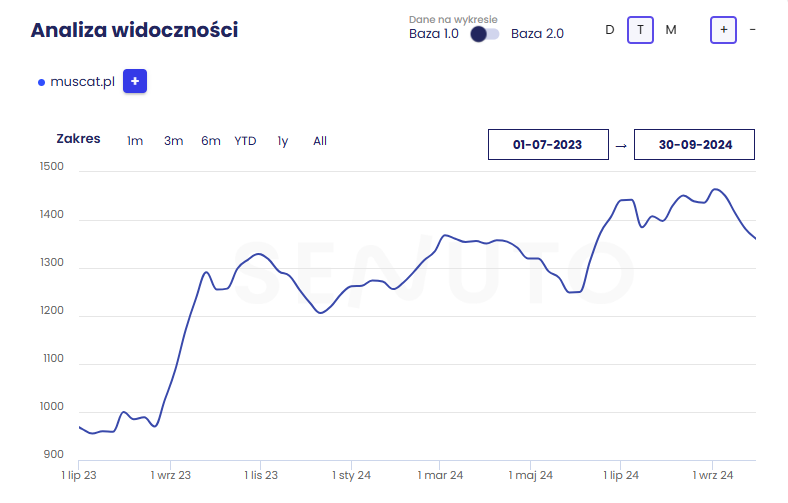Image resolution: width=788 pixels, height=503 pixels.
Task: Open the start date field 01-07-2023
Action: click(x=548, y=145)
